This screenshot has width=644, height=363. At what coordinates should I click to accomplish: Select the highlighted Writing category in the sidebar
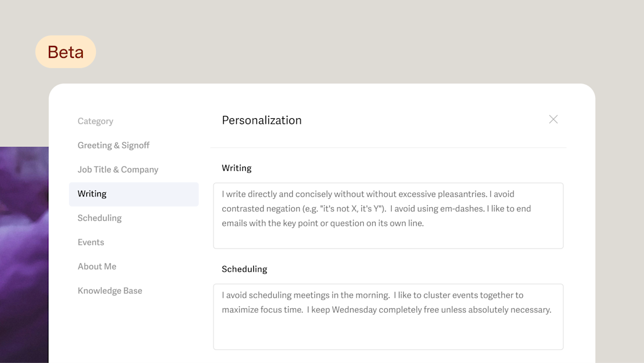134,194
